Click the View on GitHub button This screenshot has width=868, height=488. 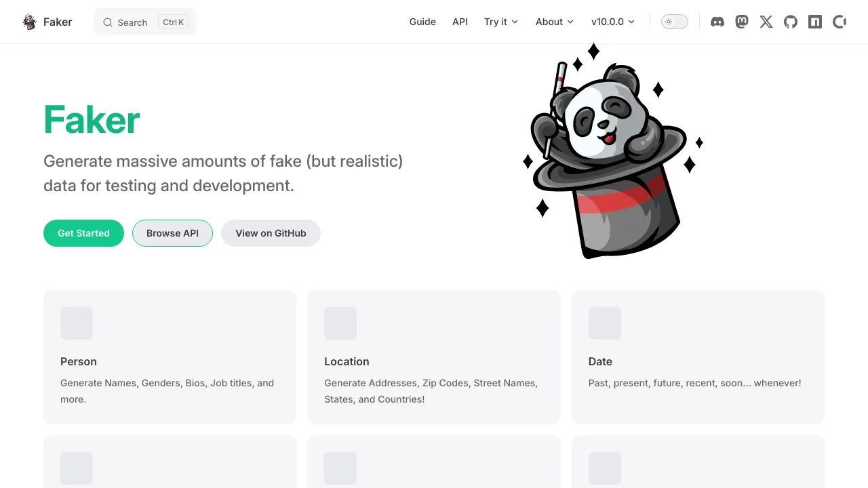click(271, 233)
